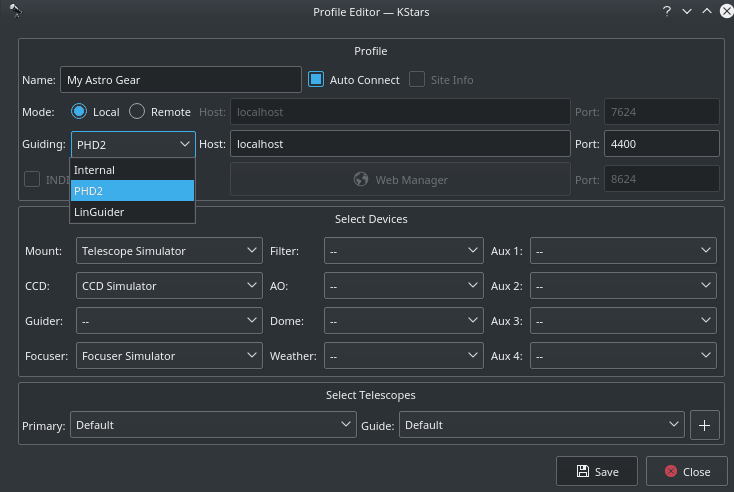Expand the Guide telescope dropdown
This screenshot has height=492, width=734.
click(x=541, y=425)
